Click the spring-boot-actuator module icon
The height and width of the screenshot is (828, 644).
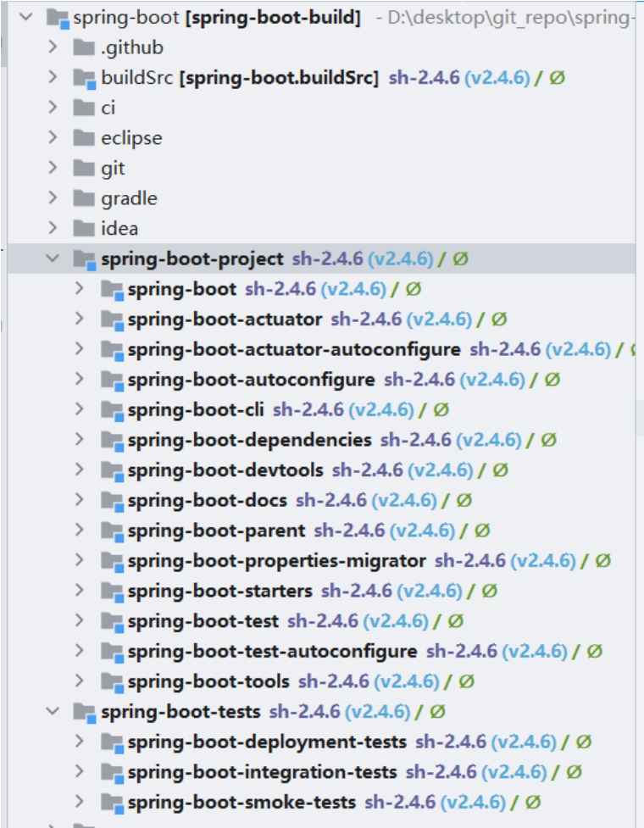pyautogui.click(x=112, y=320)
